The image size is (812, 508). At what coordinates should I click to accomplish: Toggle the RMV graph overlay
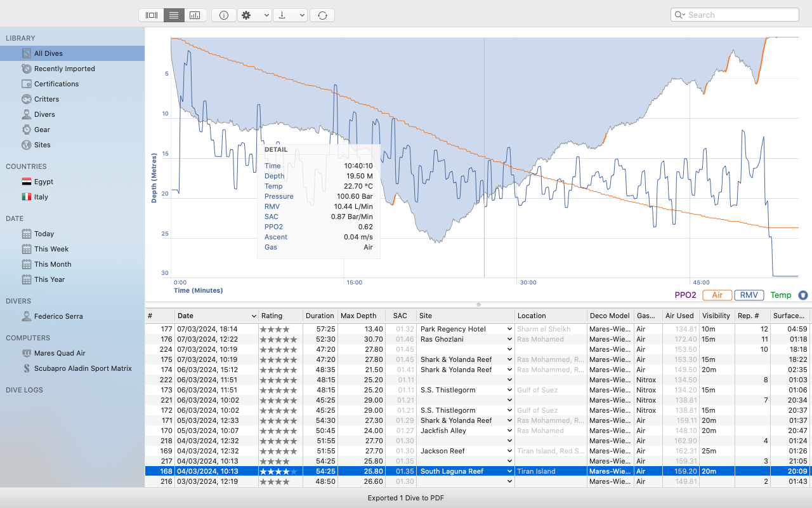(x=749, y=295)
